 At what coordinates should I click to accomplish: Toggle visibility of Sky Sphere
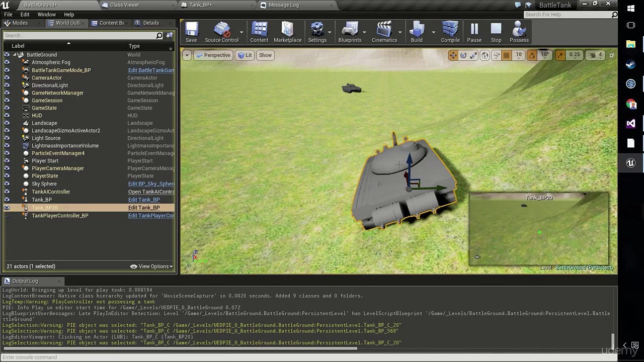point(7,184)
